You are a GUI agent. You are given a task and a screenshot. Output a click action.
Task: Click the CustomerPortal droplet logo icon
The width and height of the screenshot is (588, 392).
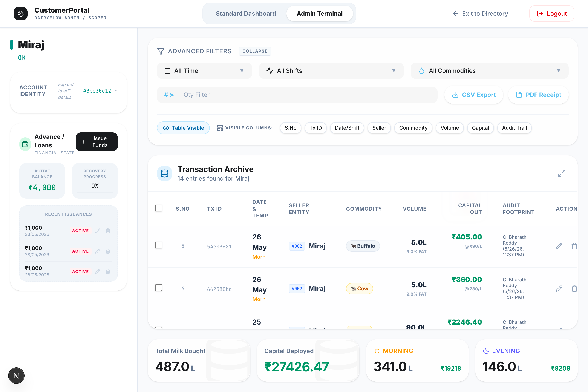[x=20, y=14]
